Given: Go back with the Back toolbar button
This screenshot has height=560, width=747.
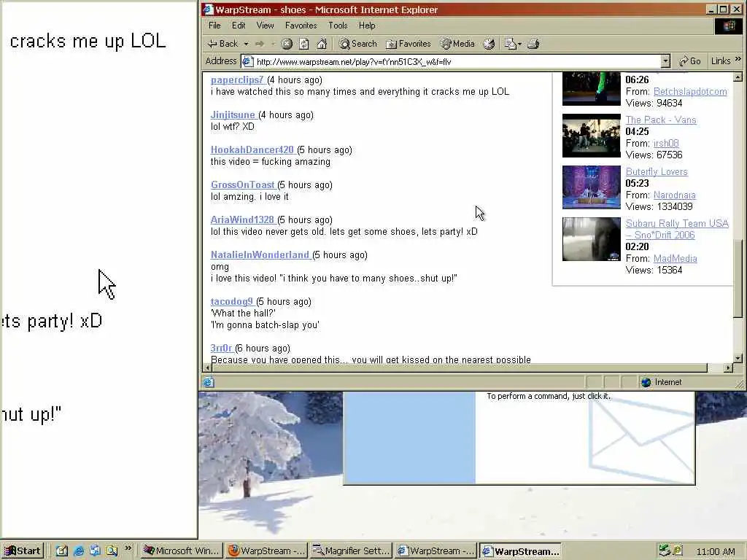Looking at the screenshot, I should click(x=222, y=44).
